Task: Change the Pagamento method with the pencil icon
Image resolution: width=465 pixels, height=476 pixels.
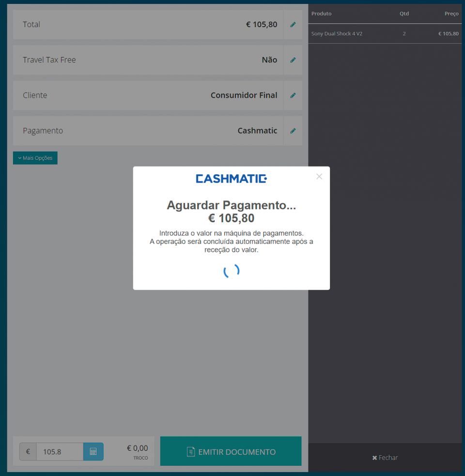Action: click(x=293, y=131)
